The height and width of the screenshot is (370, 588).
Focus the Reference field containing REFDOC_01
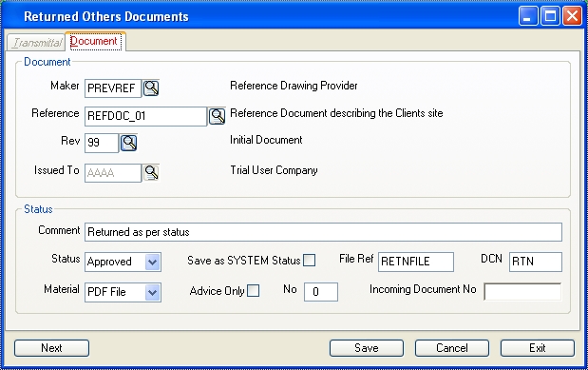point(145,116)
